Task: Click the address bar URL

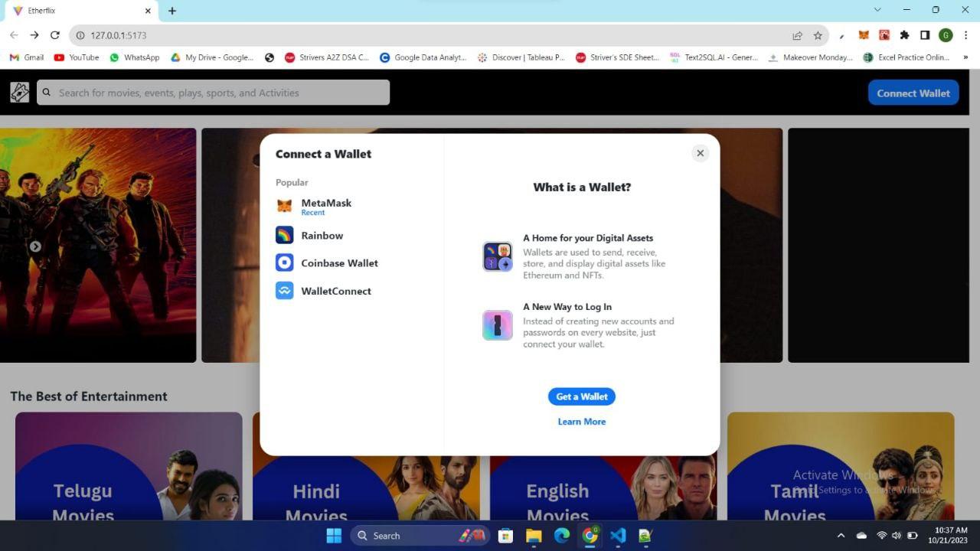Action: 118,35
